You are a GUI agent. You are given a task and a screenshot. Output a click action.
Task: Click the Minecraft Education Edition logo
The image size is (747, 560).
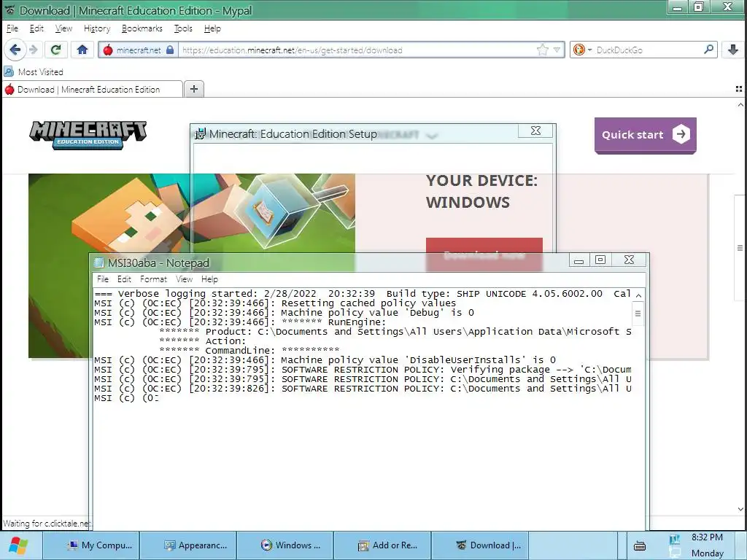(x=88, y=135)
